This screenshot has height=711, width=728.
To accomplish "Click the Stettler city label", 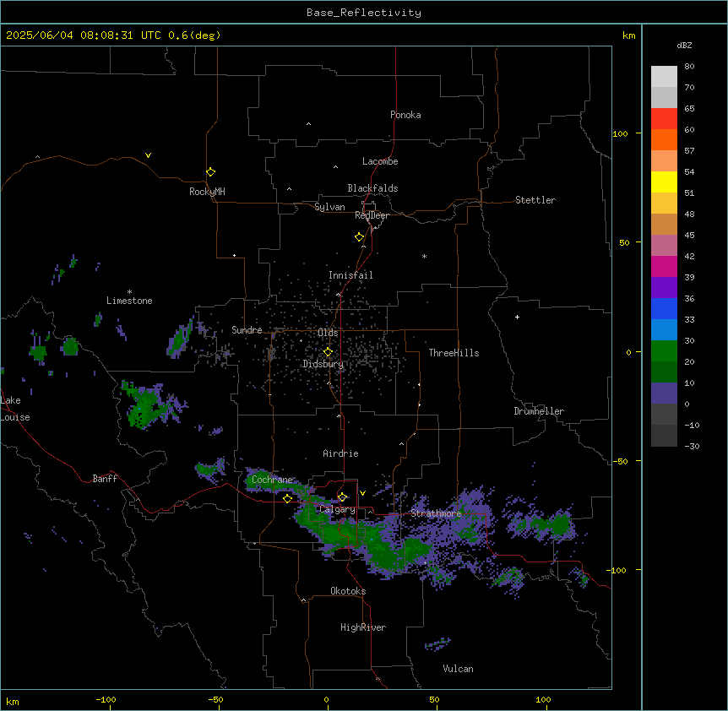I will click(x=535, y=200).
